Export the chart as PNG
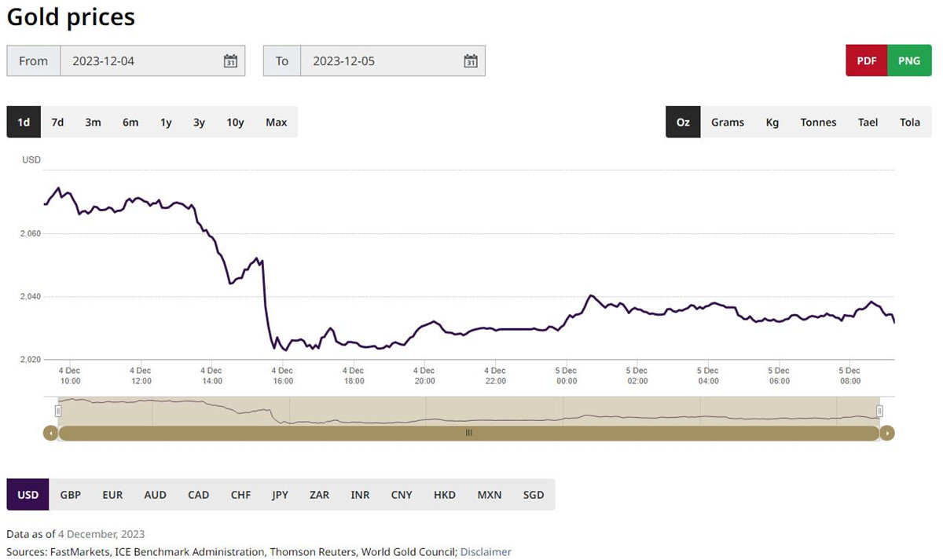The image size is (943, 560). tap(908, 61)
